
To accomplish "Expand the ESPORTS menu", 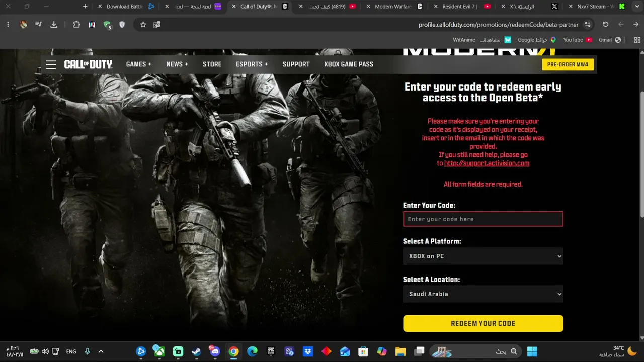I will click(x=252, y=64).
